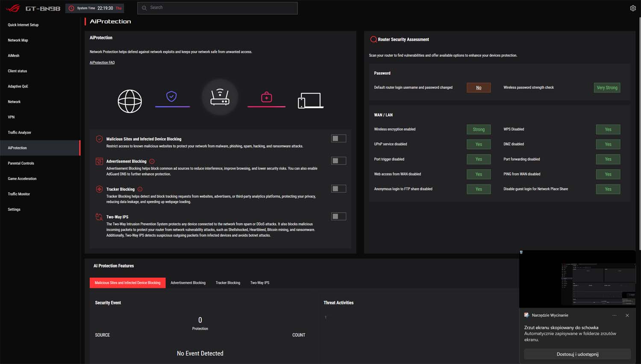Click Yes for Disable guest login
641x364 pixels.
(608, 189)
